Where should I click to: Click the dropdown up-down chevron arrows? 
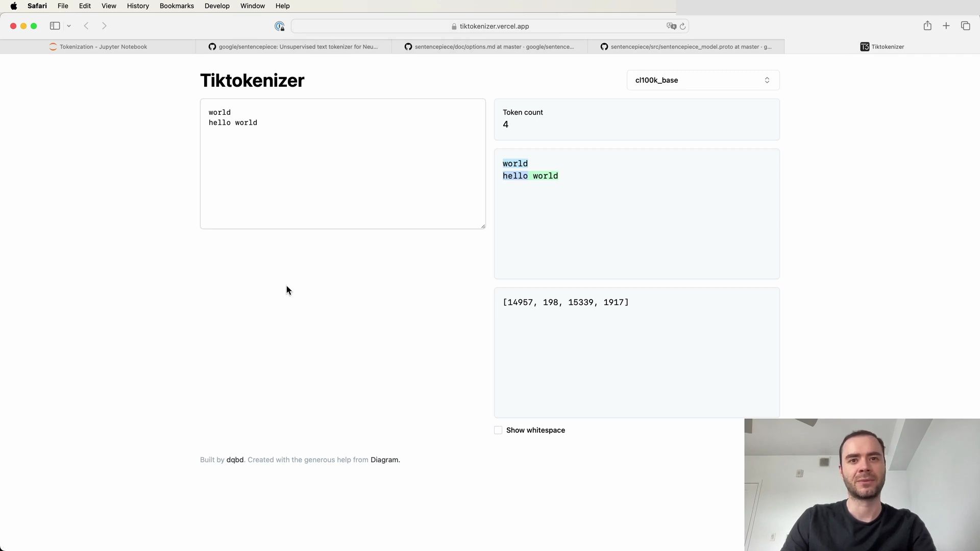pos(767,80)
